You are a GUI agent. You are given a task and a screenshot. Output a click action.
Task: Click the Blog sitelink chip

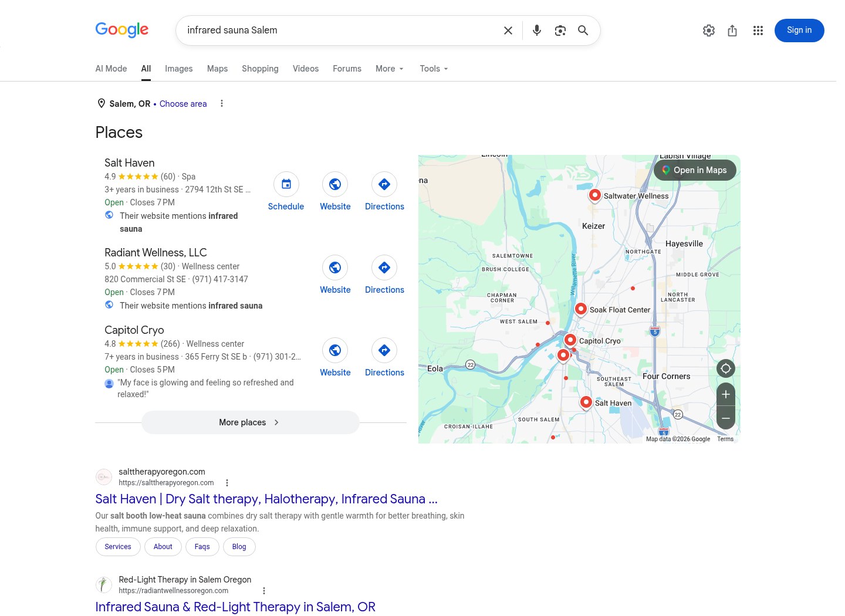(x=239, y=547)
